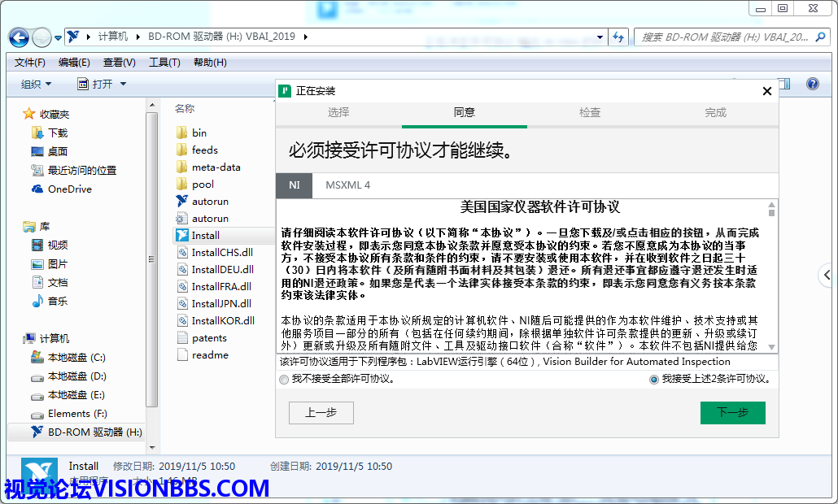Image resolution: width=838 pixels, height=504 pixels.
Task: Open the 工具(T) menu
Action: click(x=164, y=63)
